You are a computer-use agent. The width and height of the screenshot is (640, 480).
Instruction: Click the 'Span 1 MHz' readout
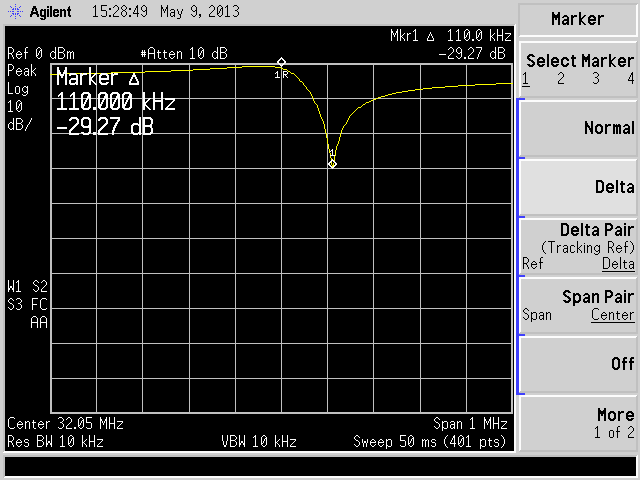tap(470, 424)
